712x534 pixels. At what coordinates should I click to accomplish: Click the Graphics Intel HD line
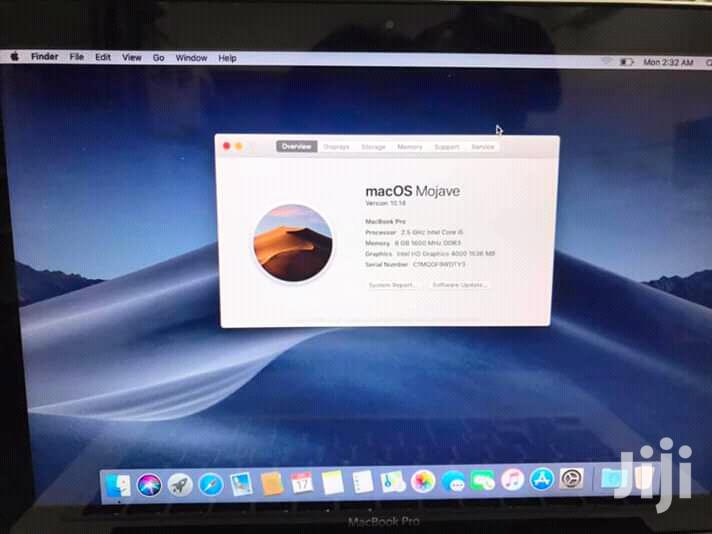tap(430, 254)
